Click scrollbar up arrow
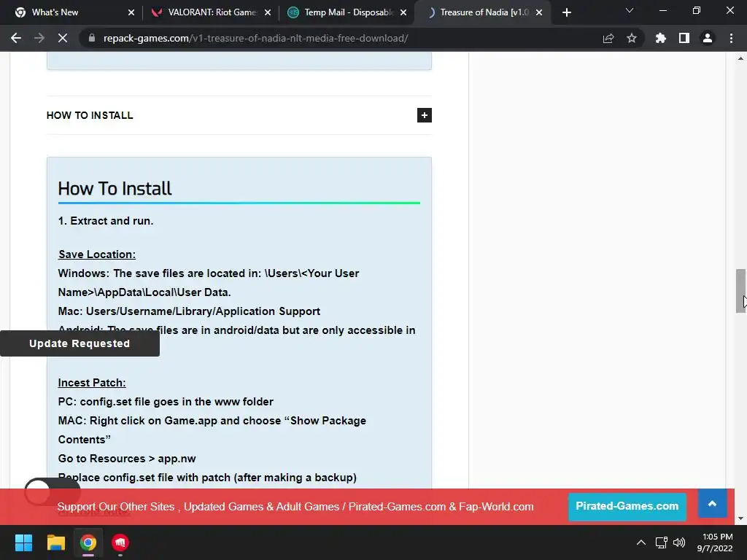Screen dimensions: 747x560 (740, 59)
